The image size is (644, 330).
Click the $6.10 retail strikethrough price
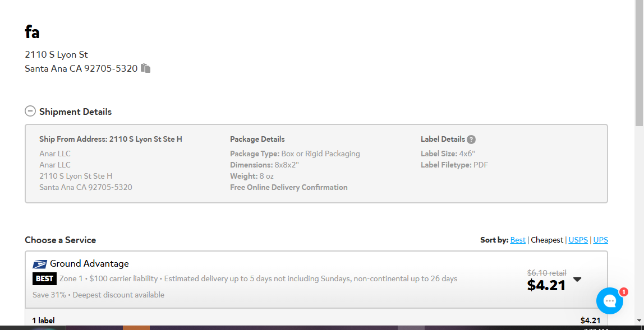(x=546, y=272)
